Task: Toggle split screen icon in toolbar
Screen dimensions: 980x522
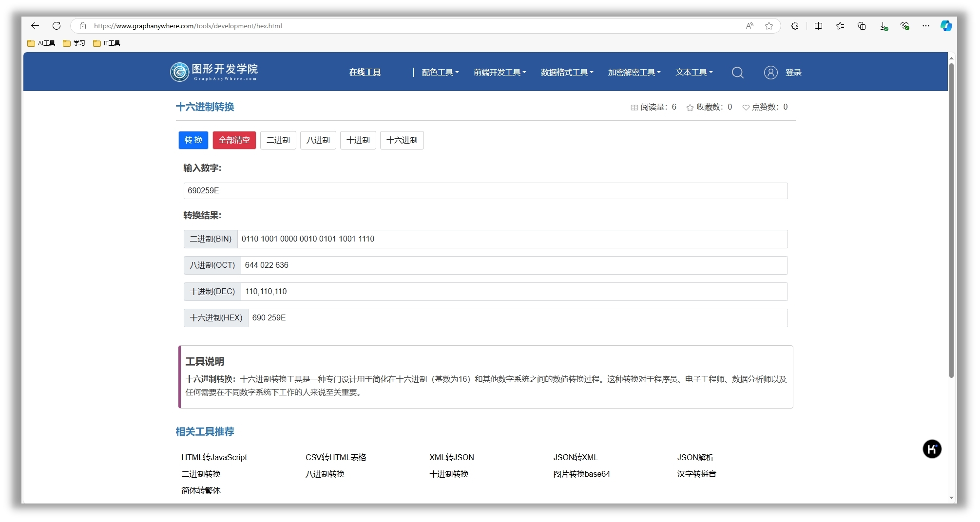Action: pos(818,26)
